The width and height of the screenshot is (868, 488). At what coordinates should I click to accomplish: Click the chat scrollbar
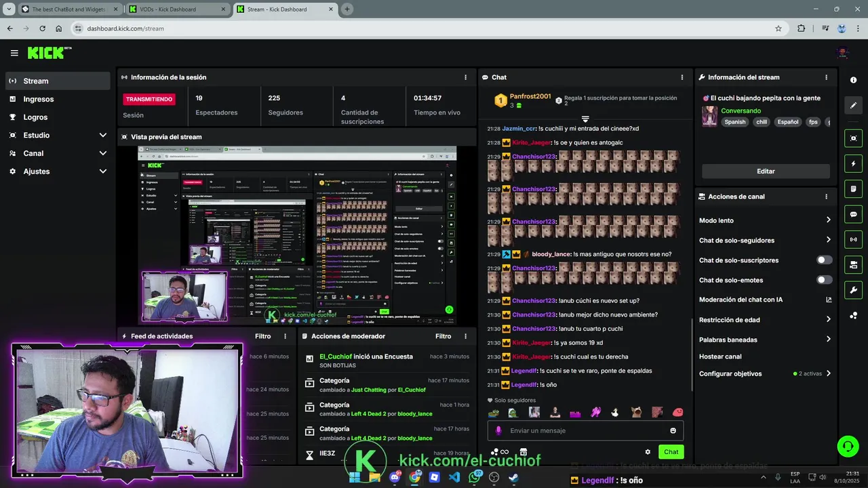[x=691, y=354]
